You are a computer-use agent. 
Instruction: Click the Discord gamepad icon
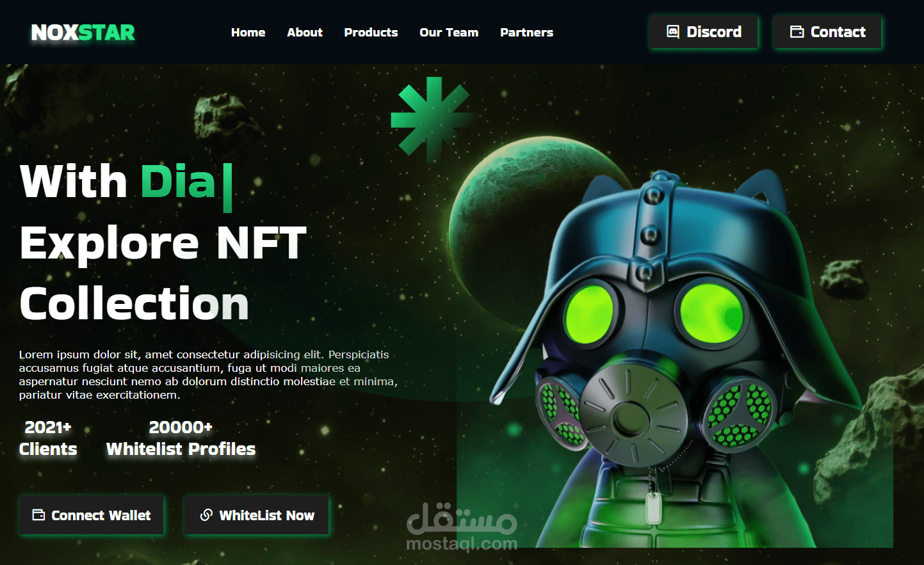point(673,31)
